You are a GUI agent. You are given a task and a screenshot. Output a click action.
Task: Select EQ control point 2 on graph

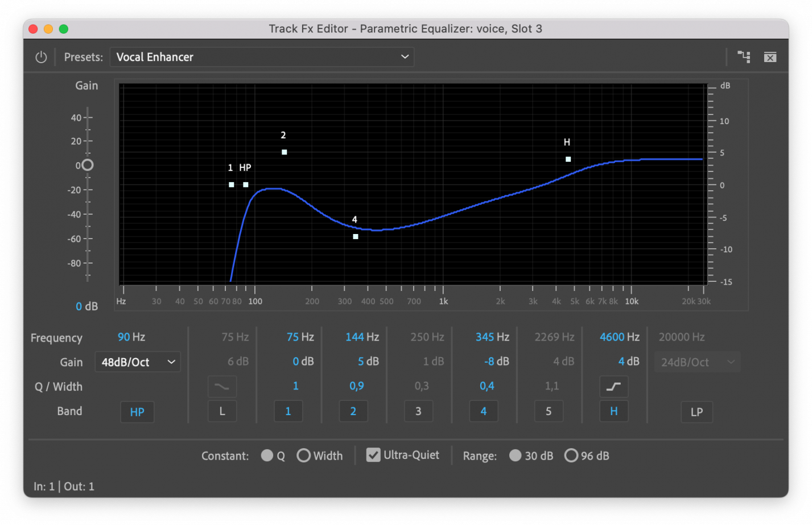pos(285,152)
